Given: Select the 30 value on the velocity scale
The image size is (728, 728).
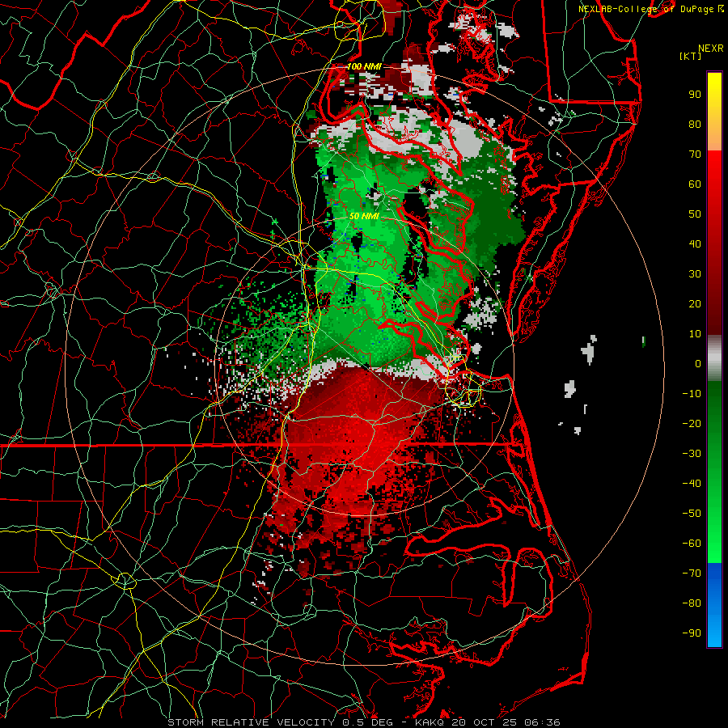Looking at the screenshot, I should (695, 274).
